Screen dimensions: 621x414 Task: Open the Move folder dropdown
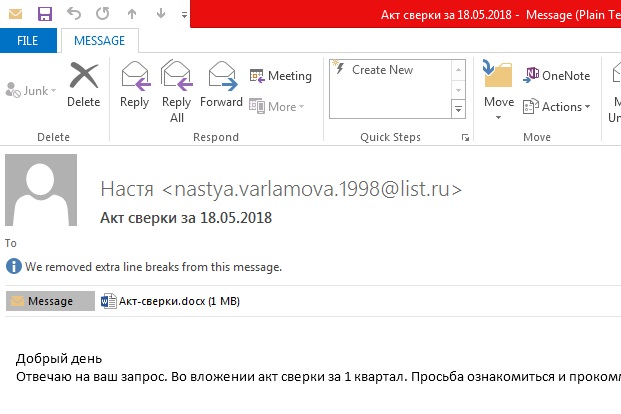coord(499,90)
